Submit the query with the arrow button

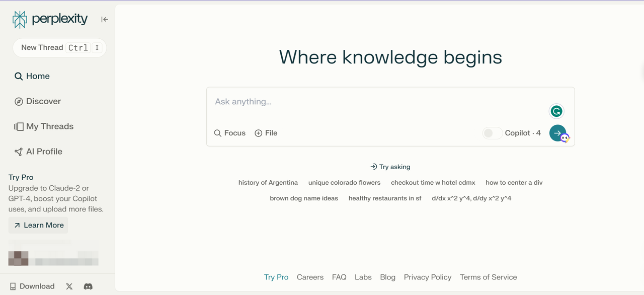click(x=557, y=133)
